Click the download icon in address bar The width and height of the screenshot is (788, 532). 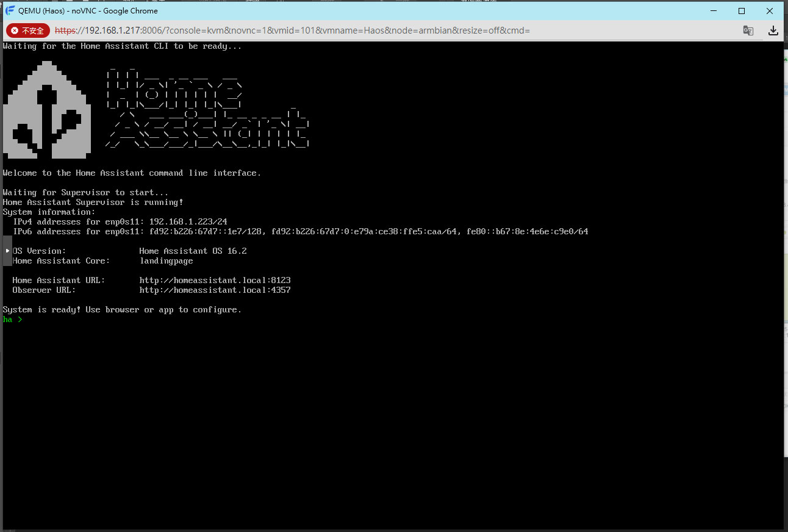[773, 31]
